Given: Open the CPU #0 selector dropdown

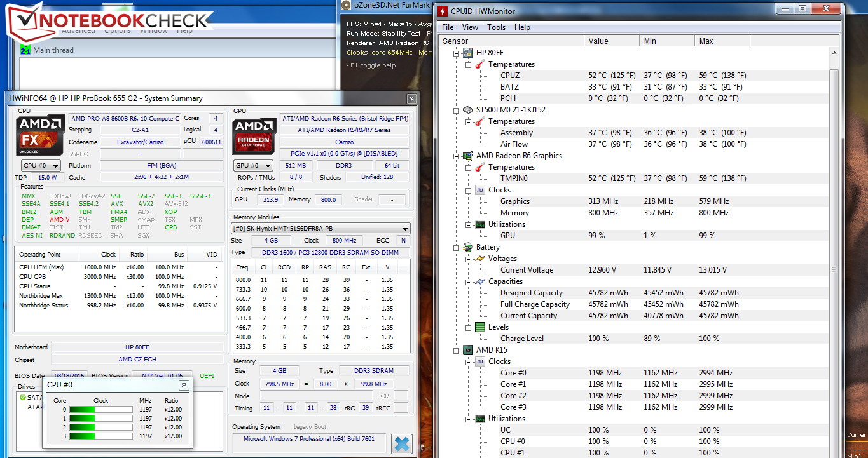Looking at the screenshot, I should [41, 166].
